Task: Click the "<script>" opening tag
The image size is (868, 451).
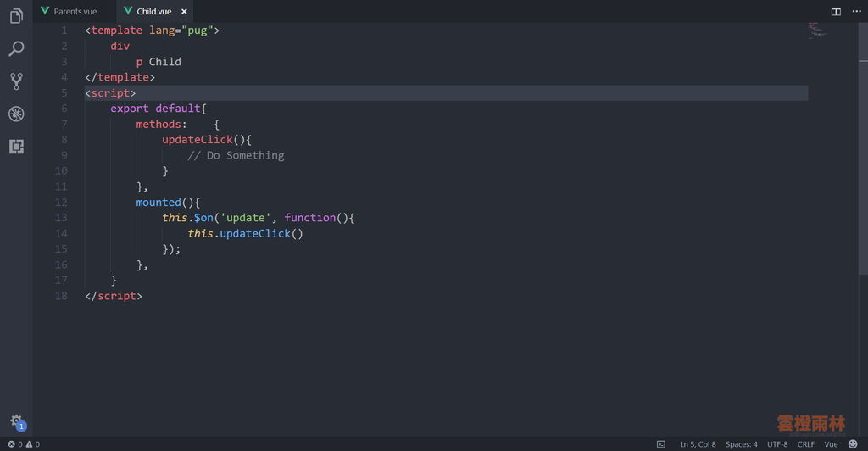Action: coord(110,93)
